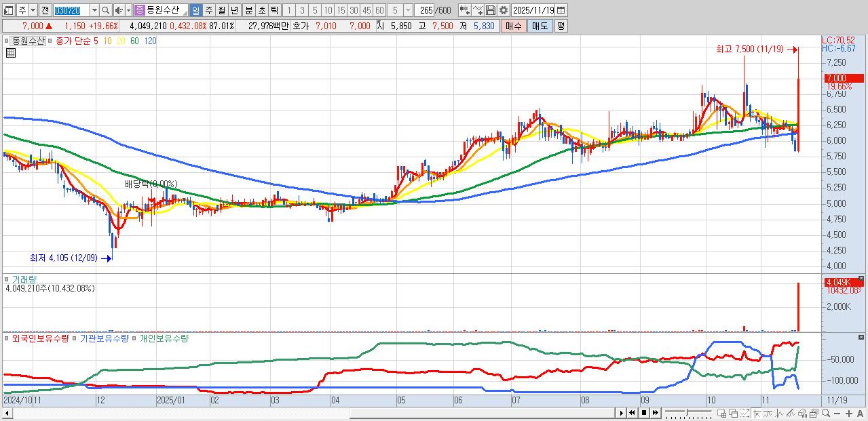
Task: Select the 년 yearly period tab
Action: (234, 10)
